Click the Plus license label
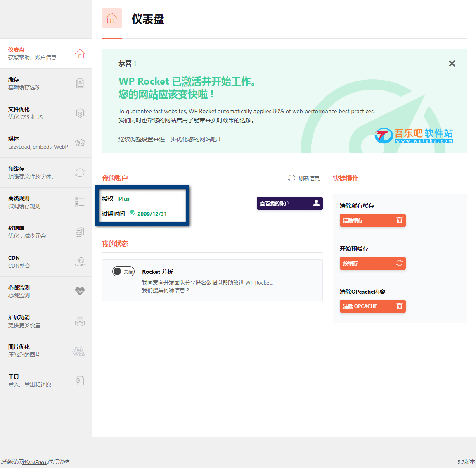 tap(124, 199)
